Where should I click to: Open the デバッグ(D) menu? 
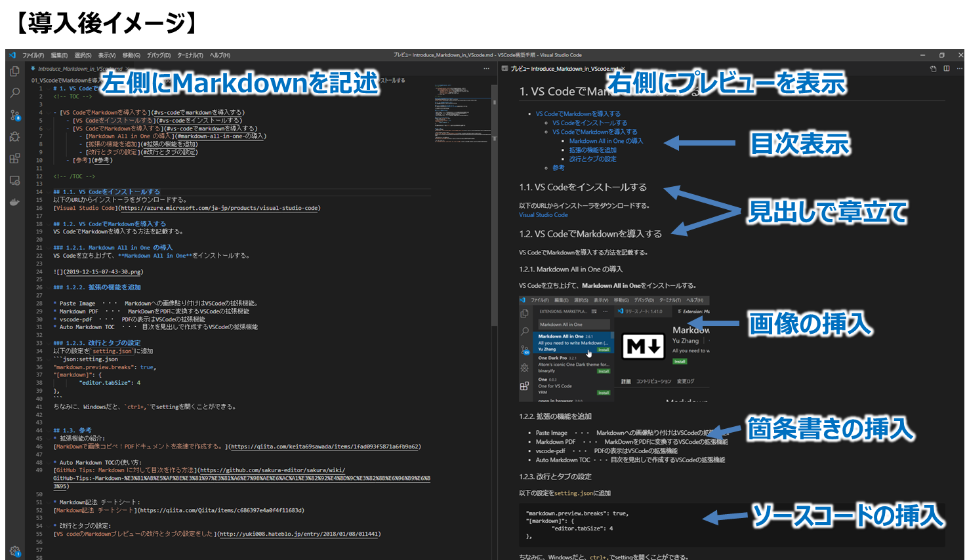(x=157, y=54)
